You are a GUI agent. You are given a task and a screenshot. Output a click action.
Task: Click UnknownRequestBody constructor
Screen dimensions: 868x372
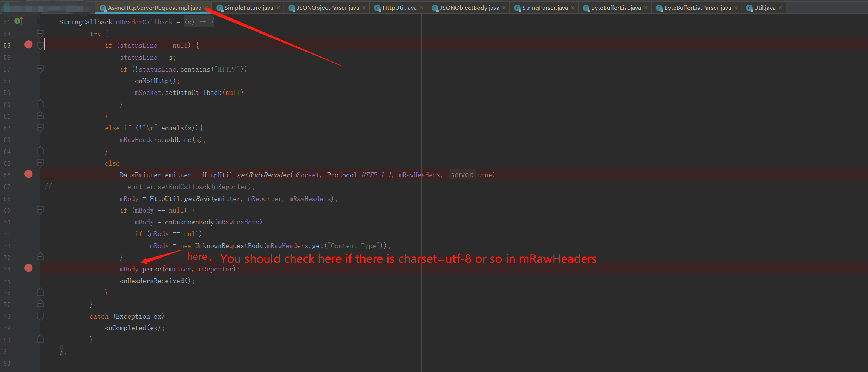pos(229,246)
